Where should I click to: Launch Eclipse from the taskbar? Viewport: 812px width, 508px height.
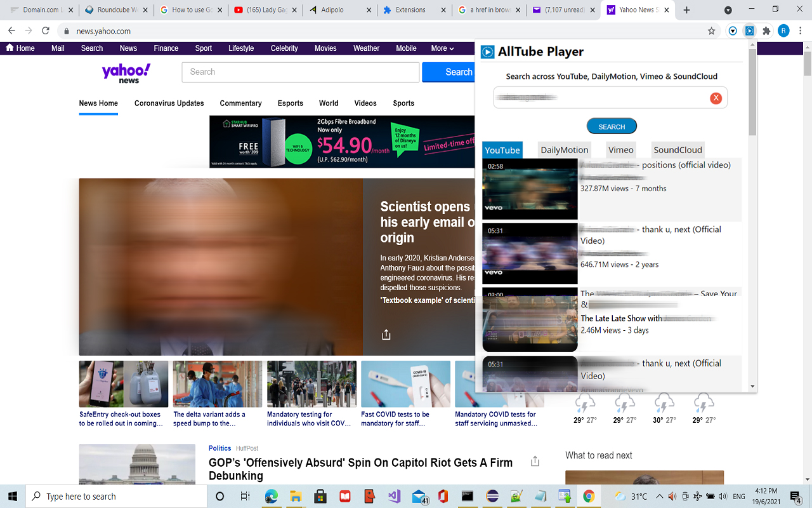point(492,496)
